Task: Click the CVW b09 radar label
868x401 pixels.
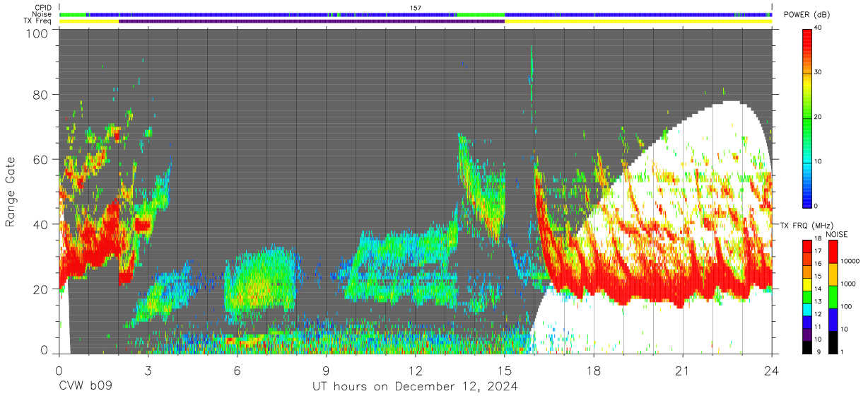Action: point(85,387)
